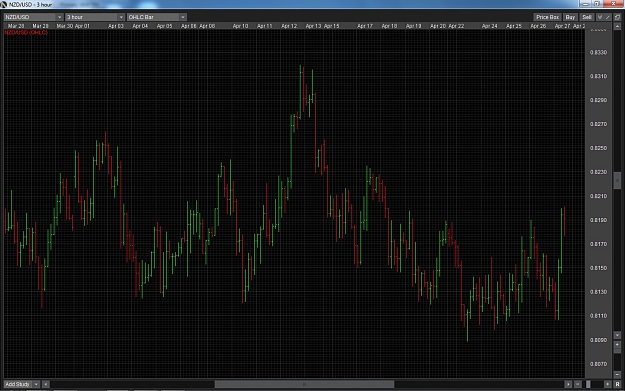The width and height of the screenshot is (625, 391).
Task: Click the vertical scrollbar thumb
Action: pyautogui.click(x=617, y=180)
